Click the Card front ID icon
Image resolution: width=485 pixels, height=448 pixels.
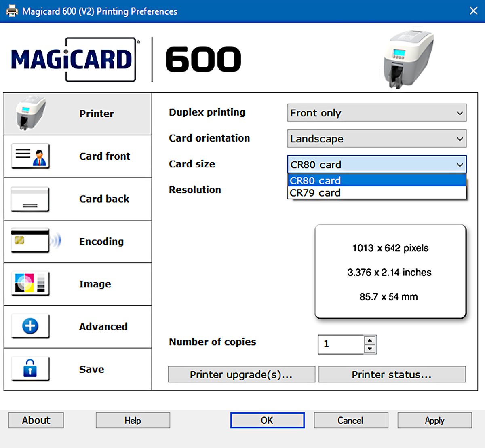30,156
